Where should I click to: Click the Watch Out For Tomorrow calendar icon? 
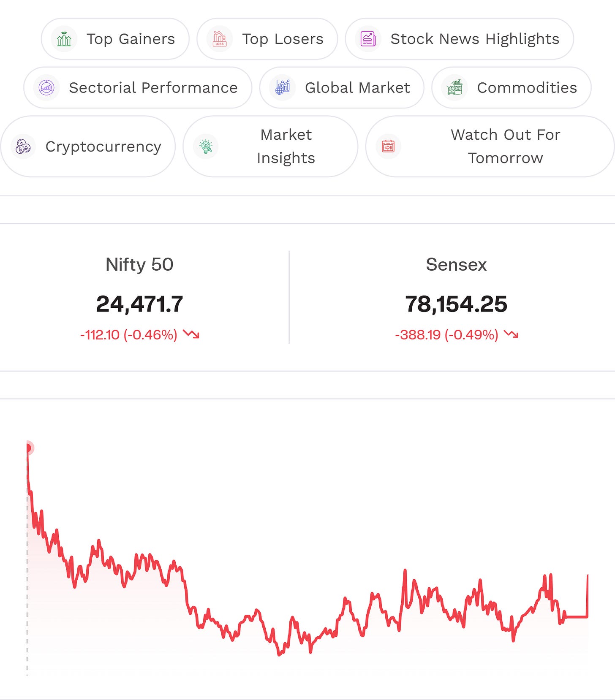coord(388,147)
